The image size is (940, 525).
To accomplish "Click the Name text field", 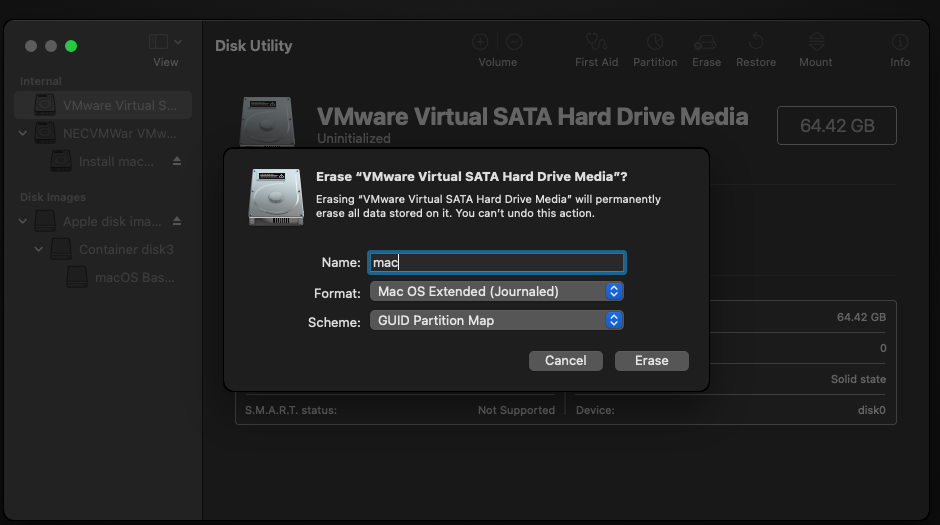I will click(x=496, y=262).
